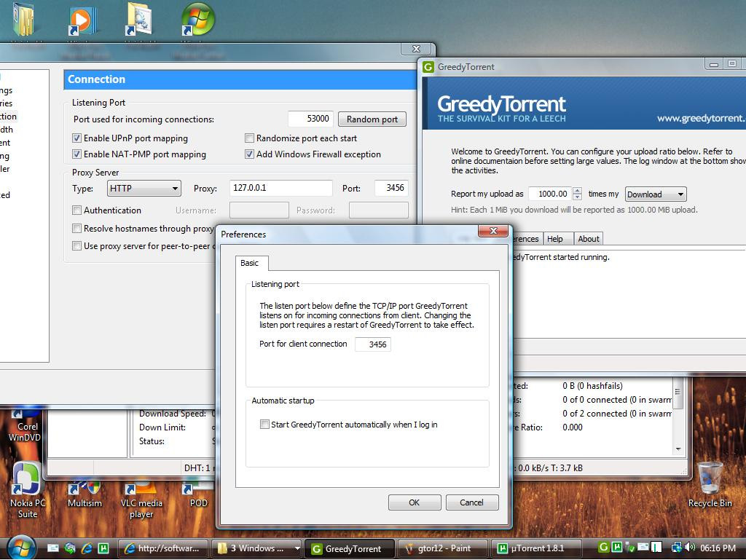Click the uTorrent details scrollbar thumb

pos(678,394)
